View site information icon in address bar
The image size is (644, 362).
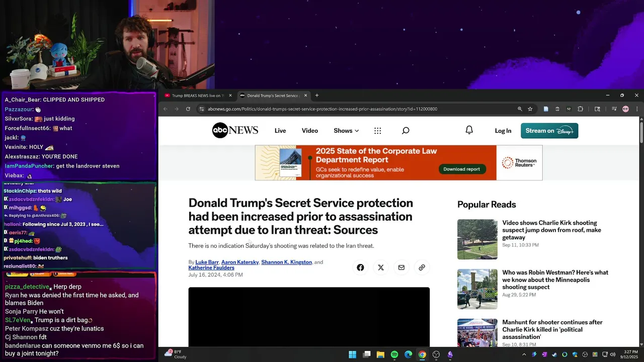tap(201, 109)
